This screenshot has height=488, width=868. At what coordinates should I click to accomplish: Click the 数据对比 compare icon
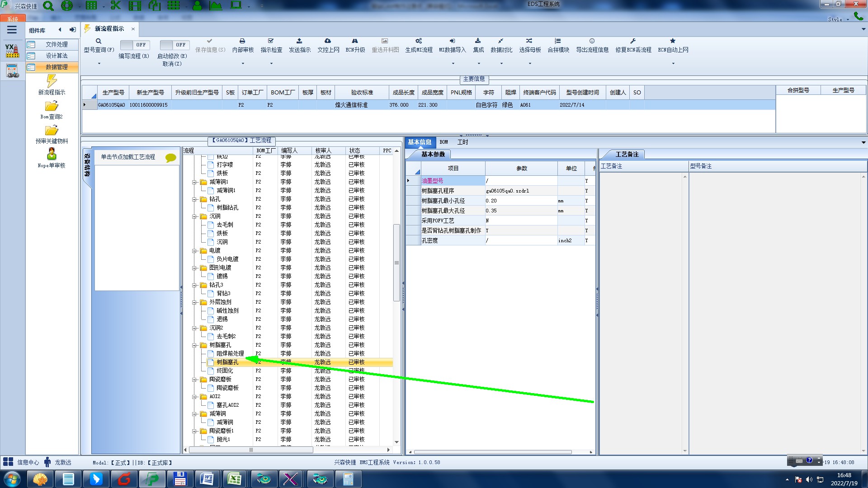pos(501,41)
